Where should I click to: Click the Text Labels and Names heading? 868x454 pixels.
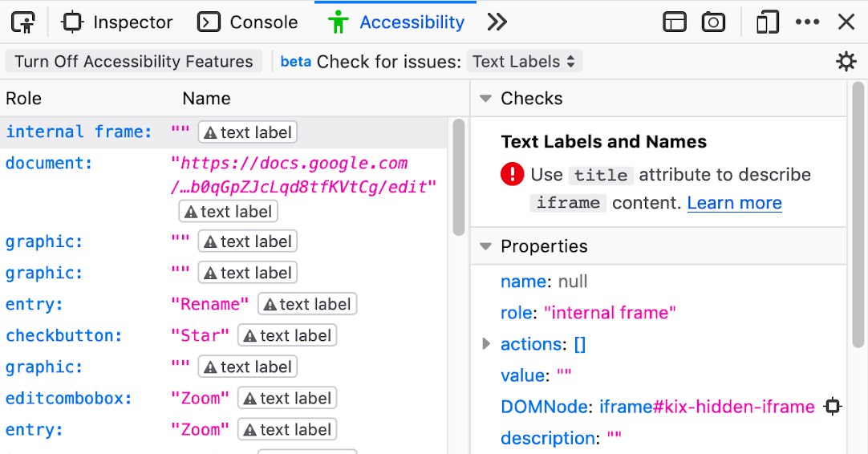point(603,142)
